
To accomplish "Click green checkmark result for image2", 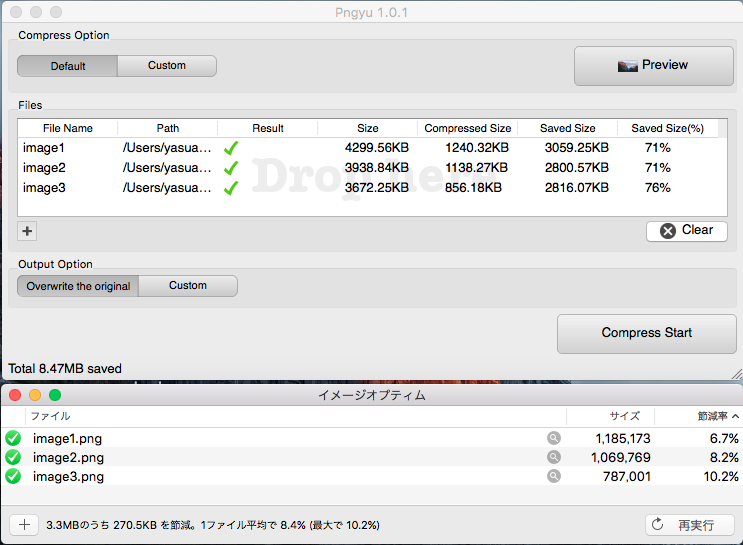I will point(231,168).
